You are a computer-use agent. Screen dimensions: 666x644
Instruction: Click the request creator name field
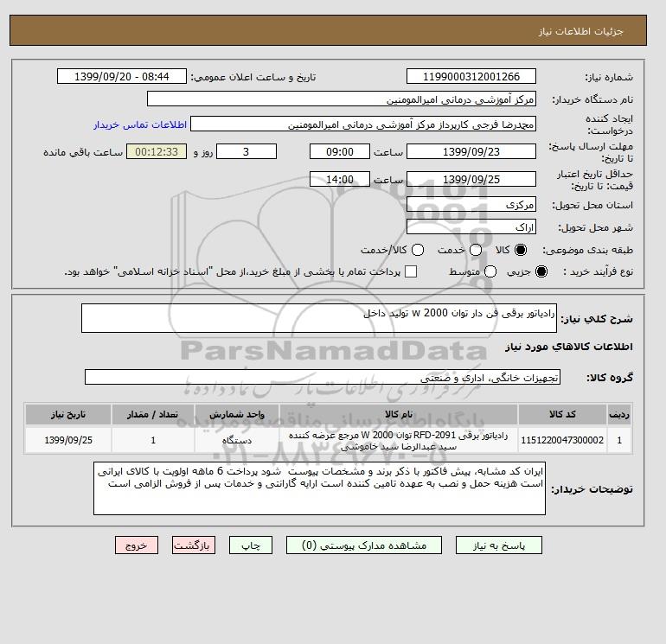(x=363, y=124)
